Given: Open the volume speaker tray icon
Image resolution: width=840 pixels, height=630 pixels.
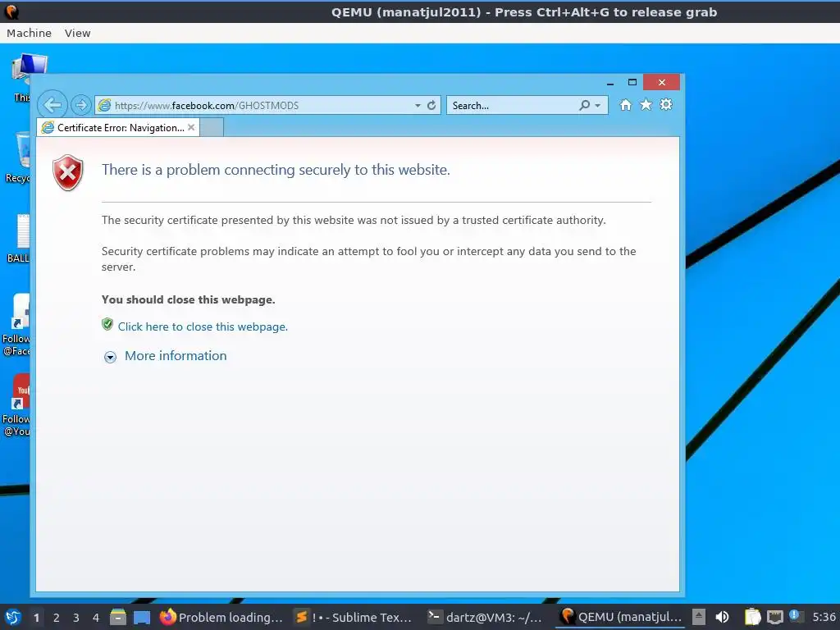Looking at the screenshot, I should pos(722,617).
